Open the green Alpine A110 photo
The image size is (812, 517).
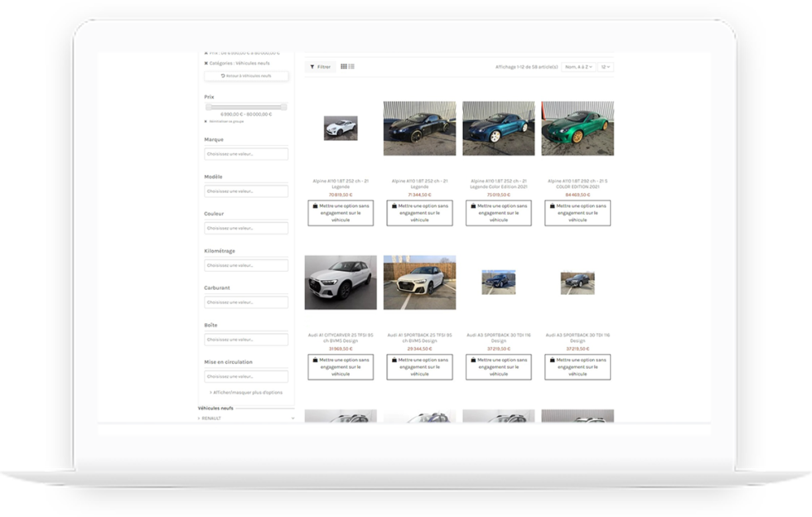(578, 128)
